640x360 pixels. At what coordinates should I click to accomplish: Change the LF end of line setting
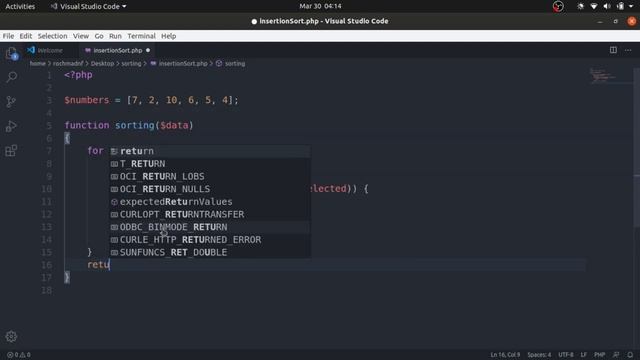click(x=584, y=355)
